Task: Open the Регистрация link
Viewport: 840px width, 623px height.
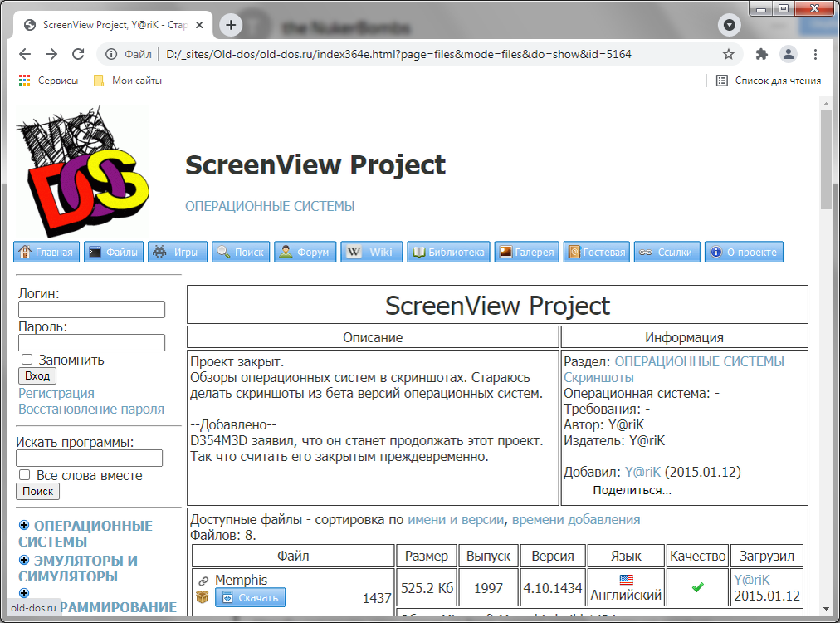Action: click(x=56, y=393)
